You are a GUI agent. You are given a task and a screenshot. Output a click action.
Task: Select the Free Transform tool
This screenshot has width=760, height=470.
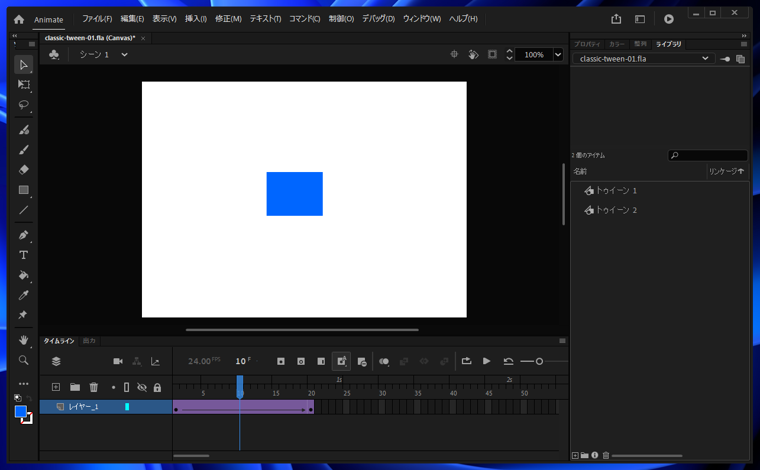coord(23,85)
